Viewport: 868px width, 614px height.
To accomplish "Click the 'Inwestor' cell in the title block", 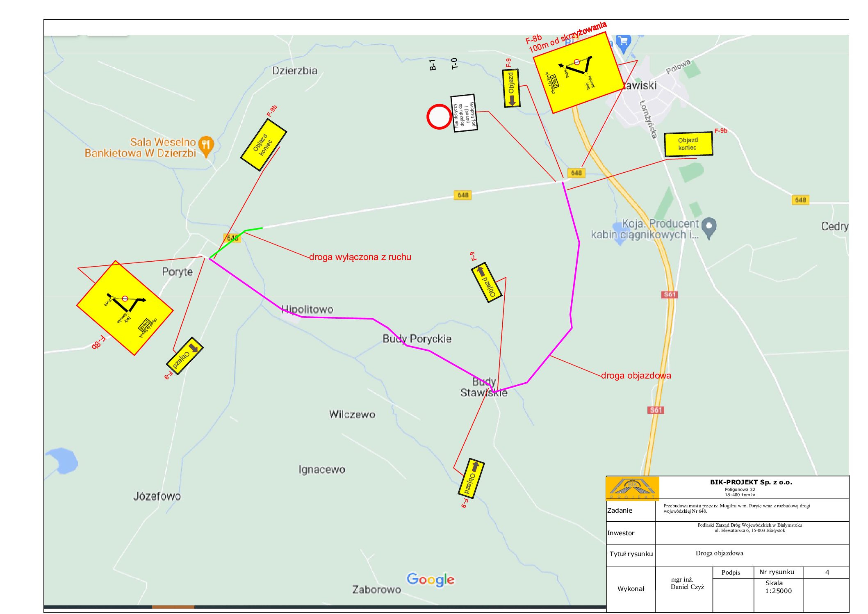I will (631, 533).
